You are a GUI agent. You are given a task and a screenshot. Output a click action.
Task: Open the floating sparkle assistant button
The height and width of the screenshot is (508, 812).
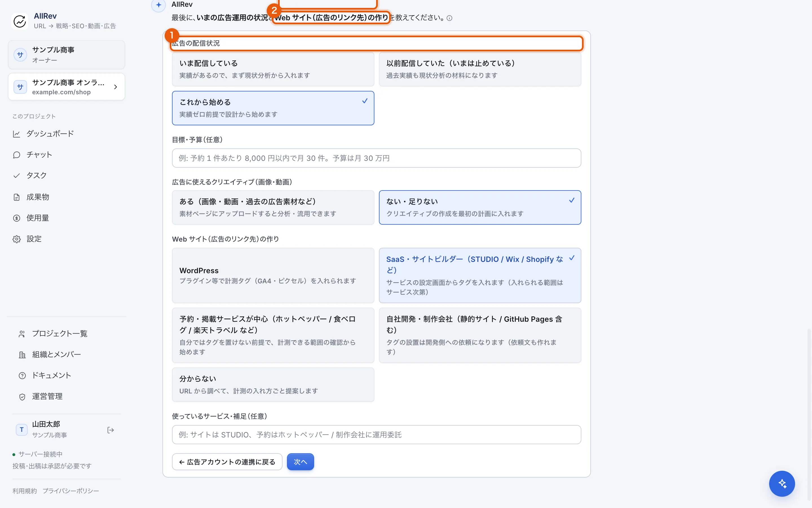pyautogui.click(x=782, y=483)
